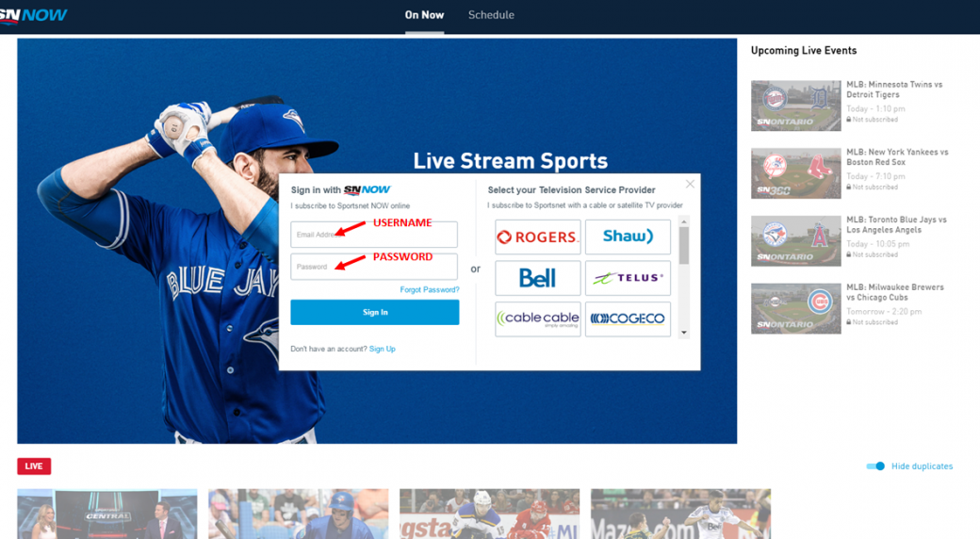Open Minnesota Twins vs Detroit Tigers thumbnail

(x=795, y=105)
